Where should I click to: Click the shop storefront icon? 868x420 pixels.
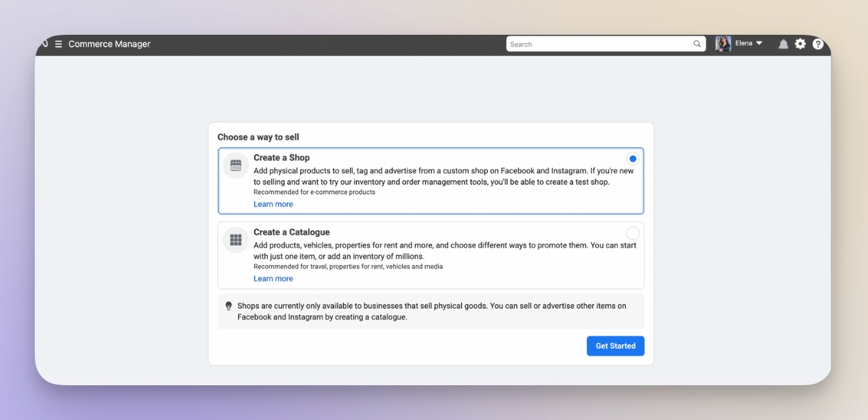click(236, 165)
